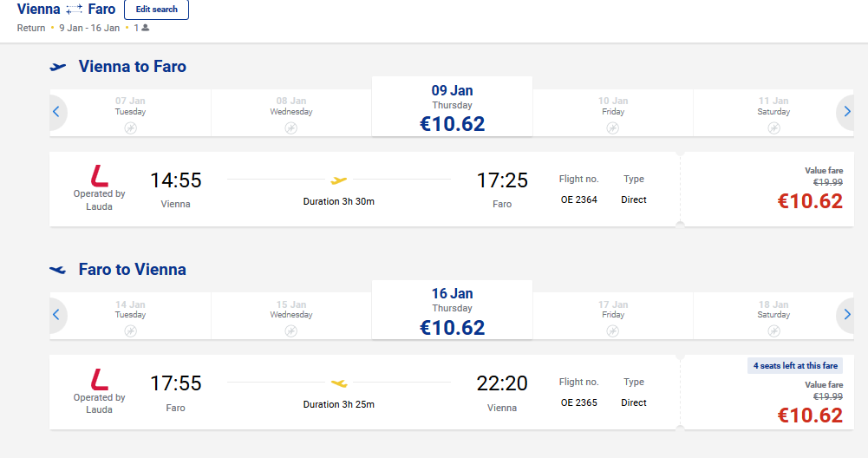The width and height of the screenshot is (868, 458).
Task: Show later outbound dates with right arrow
Action: pyautogui.click(x=846, y=112)
